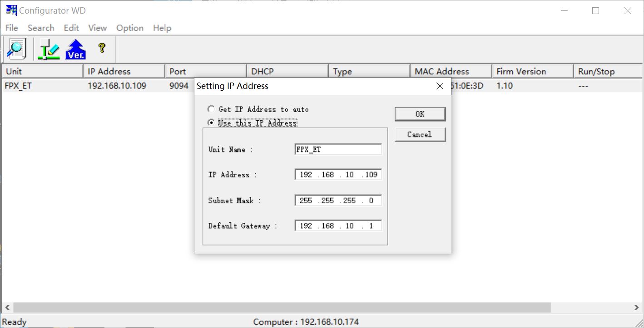This screenshot has width=644, height=328.
Task: Click the Firm Version column header
Action: pos(532,71)
